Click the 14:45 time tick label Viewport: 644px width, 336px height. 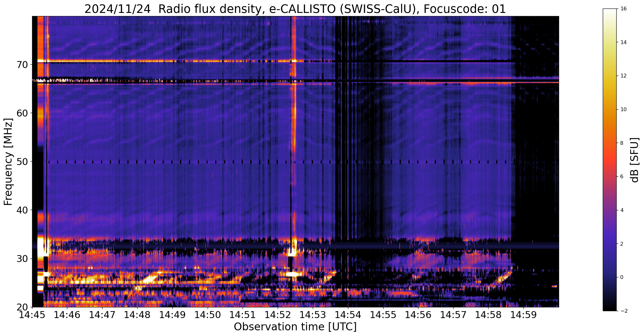[32, 315]
